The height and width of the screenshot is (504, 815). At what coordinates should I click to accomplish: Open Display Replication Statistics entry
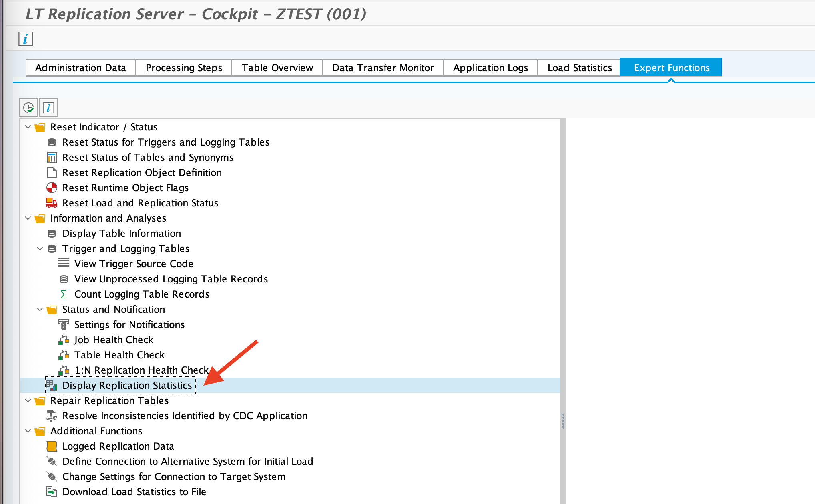pos(127,385)
